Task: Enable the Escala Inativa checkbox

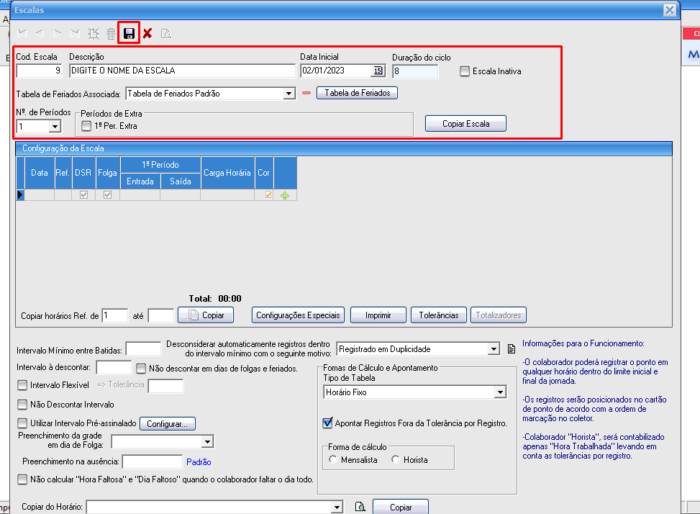Action: click(465, 71)
